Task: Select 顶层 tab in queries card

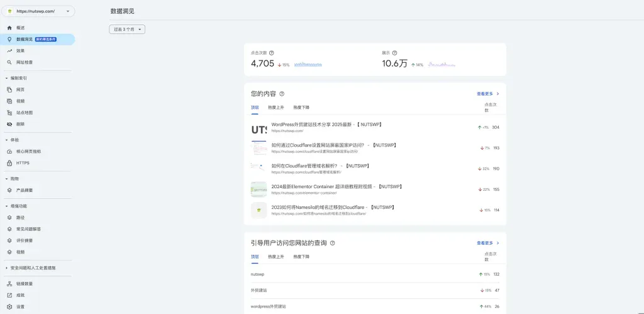Action: 255,257
